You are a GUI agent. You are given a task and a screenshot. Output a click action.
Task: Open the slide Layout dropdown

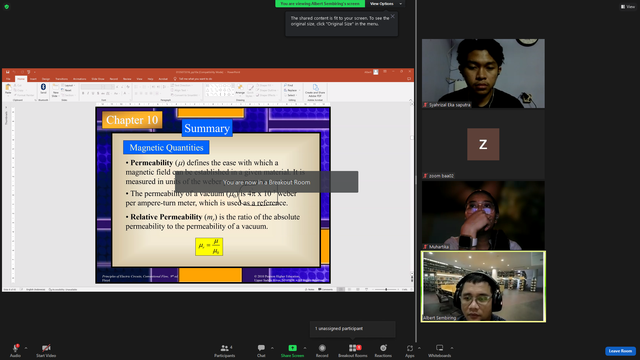coord(69,85)
